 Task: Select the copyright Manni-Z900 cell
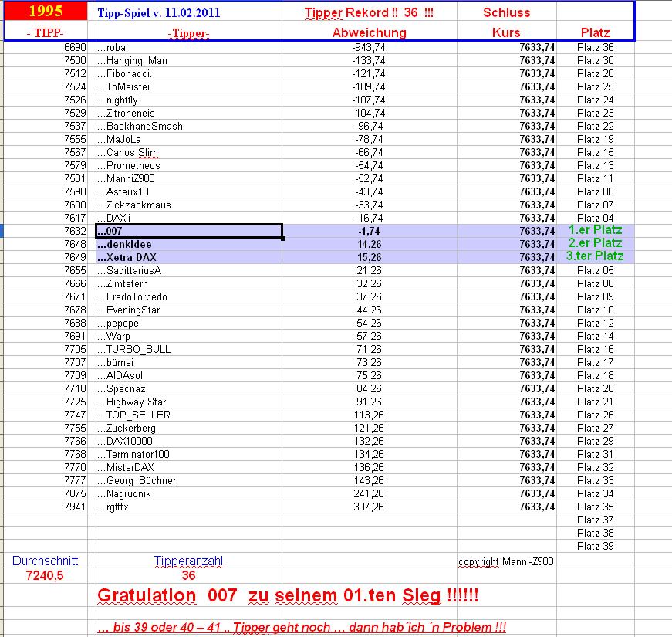(x=506, y=561)
